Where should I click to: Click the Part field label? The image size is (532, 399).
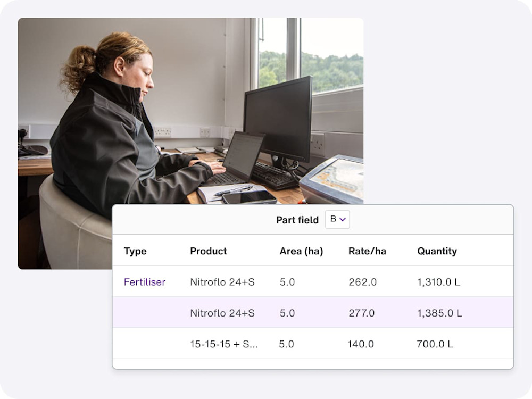(297, 219)
